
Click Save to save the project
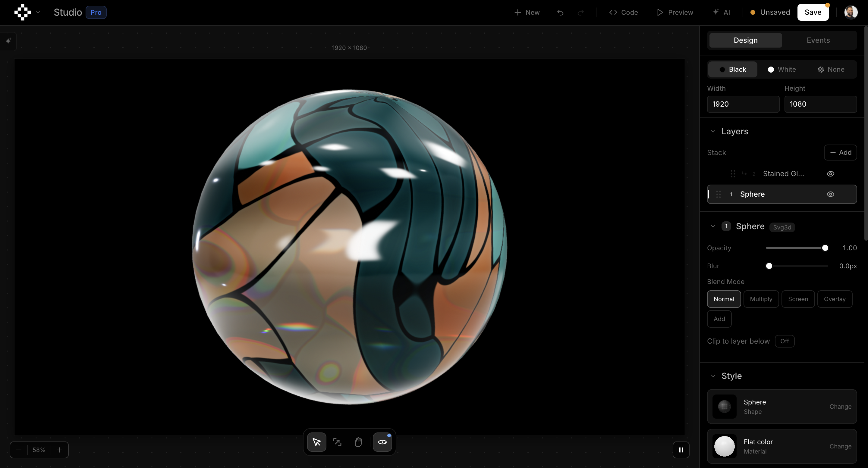click(x=813, y=12)
